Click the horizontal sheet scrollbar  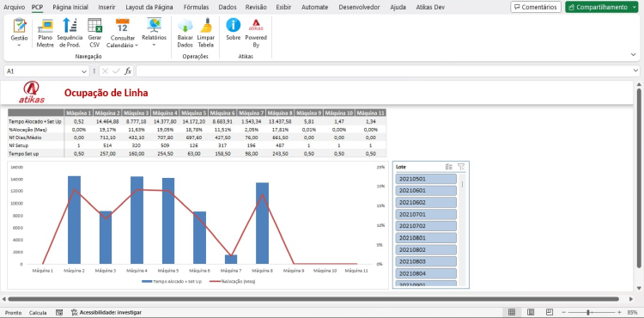(x=313, y=299)
